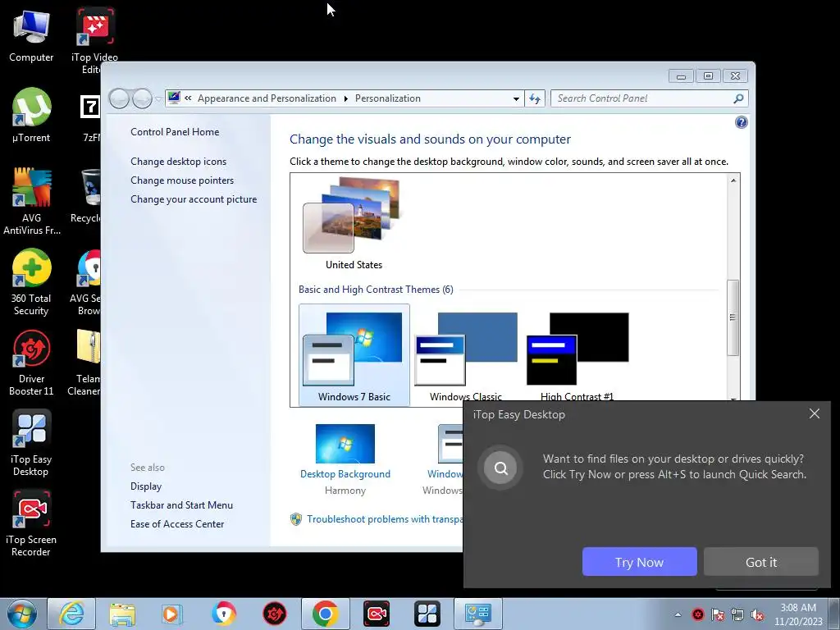Viewport: 840px width, 630px height.
Task: Open Driver Booster on the taskbar
Action: [274, 614]
